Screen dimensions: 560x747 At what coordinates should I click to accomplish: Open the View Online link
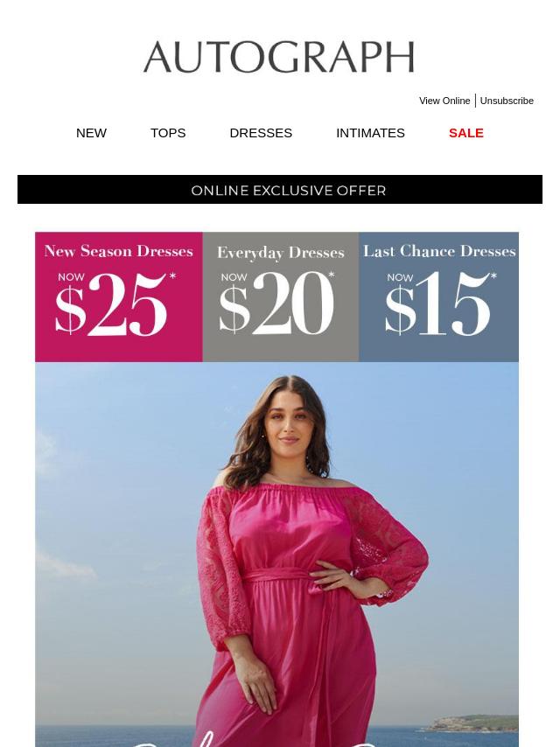click(444, 101)
